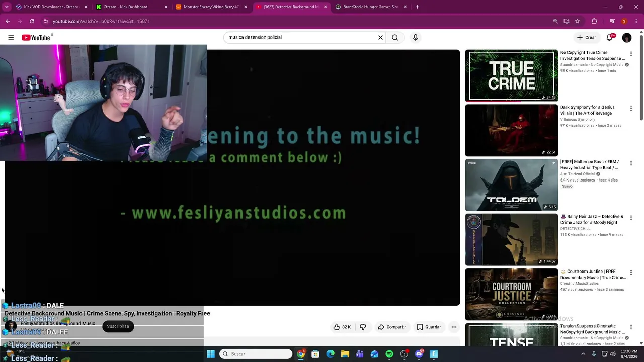The image size is (644, 362).
Task: Play the Courtroom Justice Collection thumbnail
Action: point(512,294)
